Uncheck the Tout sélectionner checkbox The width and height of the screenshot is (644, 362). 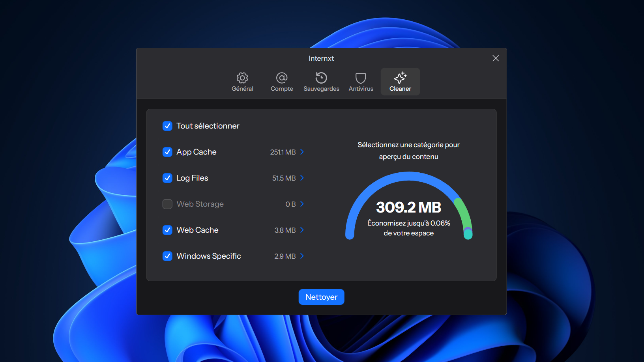click(167, 126)
